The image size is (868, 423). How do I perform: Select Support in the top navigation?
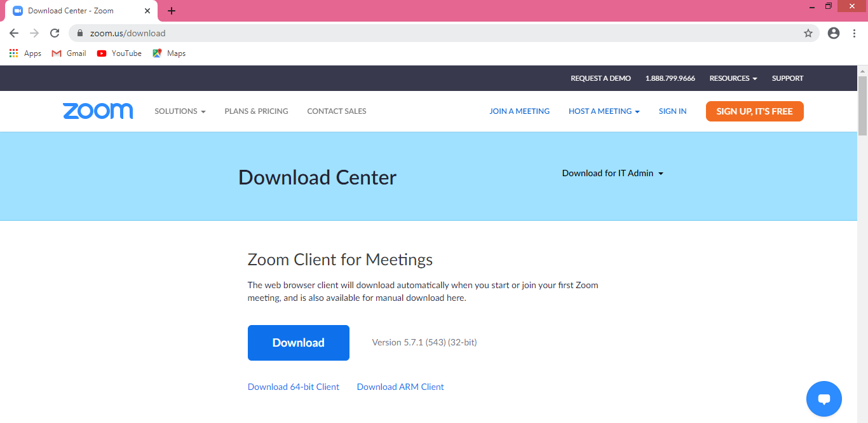tap(787, 78)
